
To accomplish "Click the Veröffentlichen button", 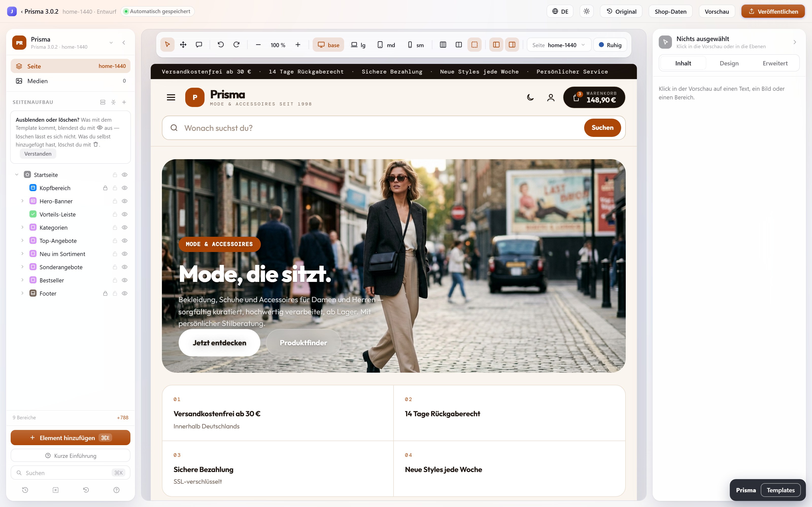I will (773, 11).
